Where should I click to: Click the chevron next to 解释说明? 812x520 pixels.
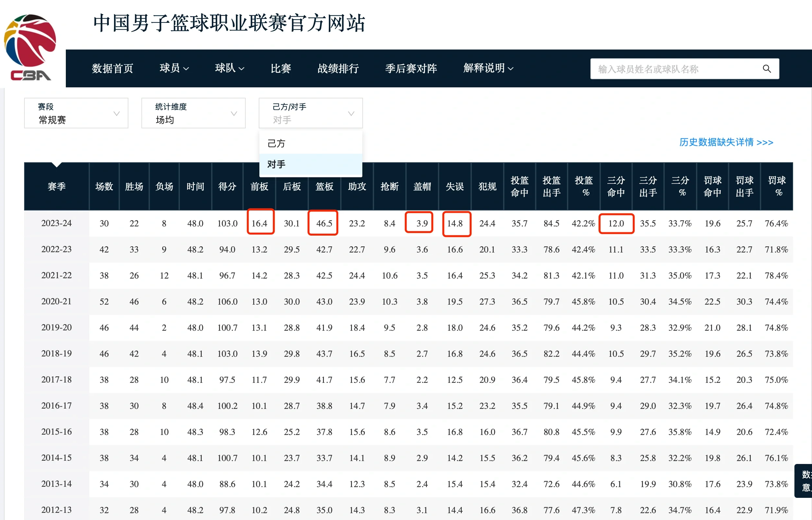coord(511,68)
